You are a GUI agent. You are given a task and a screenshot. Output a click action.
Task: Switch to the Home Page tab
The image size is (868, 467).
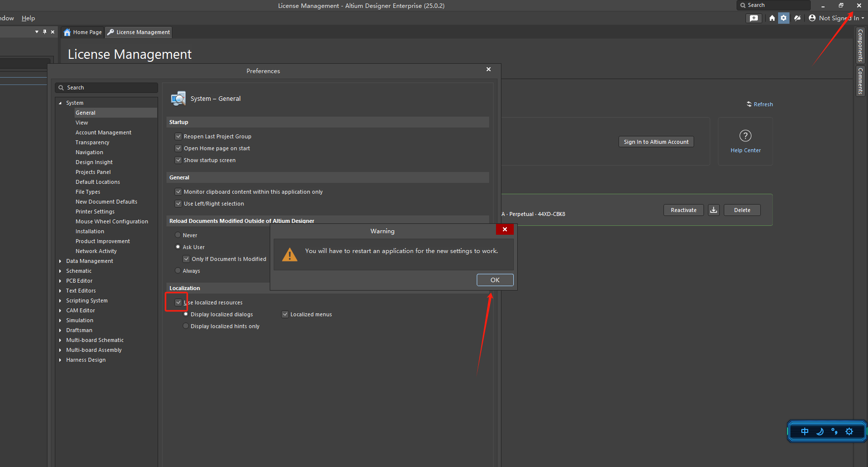click(x=83, y=32)
